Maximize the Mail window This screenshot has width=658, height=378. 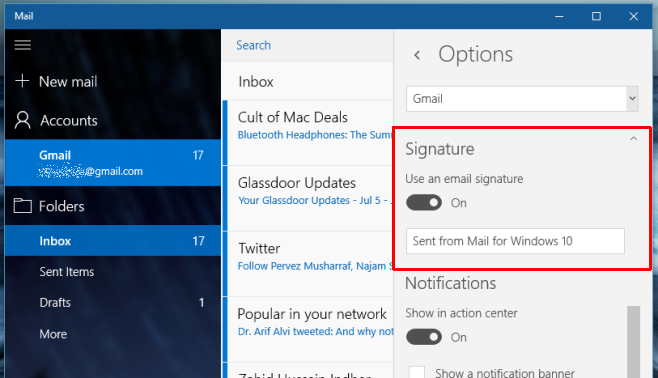pos(596,16)
